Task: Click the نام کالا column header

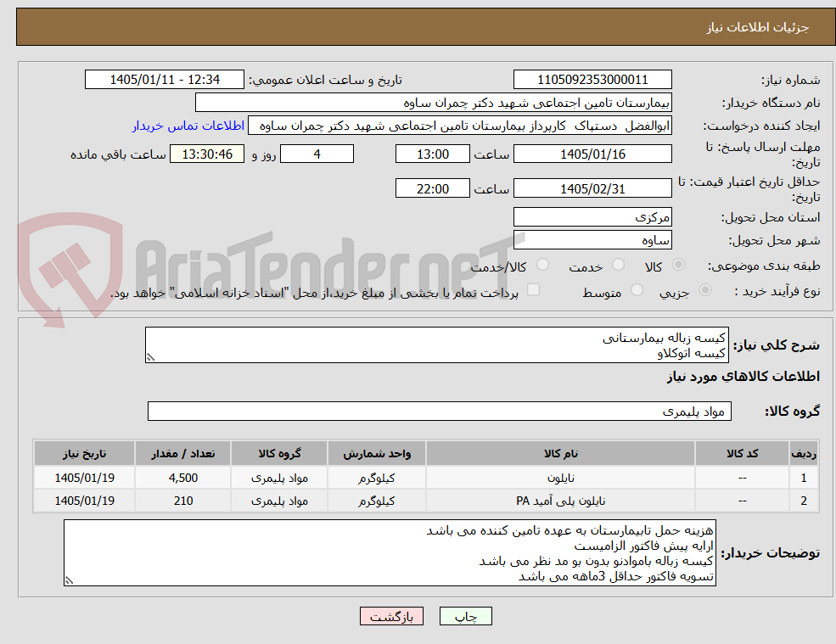Action: click(x=560, y=453)
